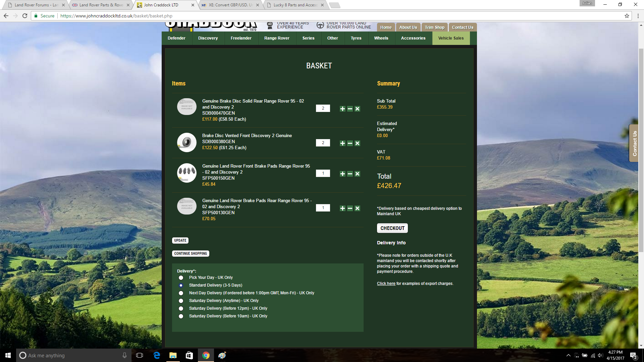Image resolution: width=644 pixels, height=362 pixels.
Task: Increase quantity of Rear Brake Pads SFP500130GEN
Action: pos(342,208)
